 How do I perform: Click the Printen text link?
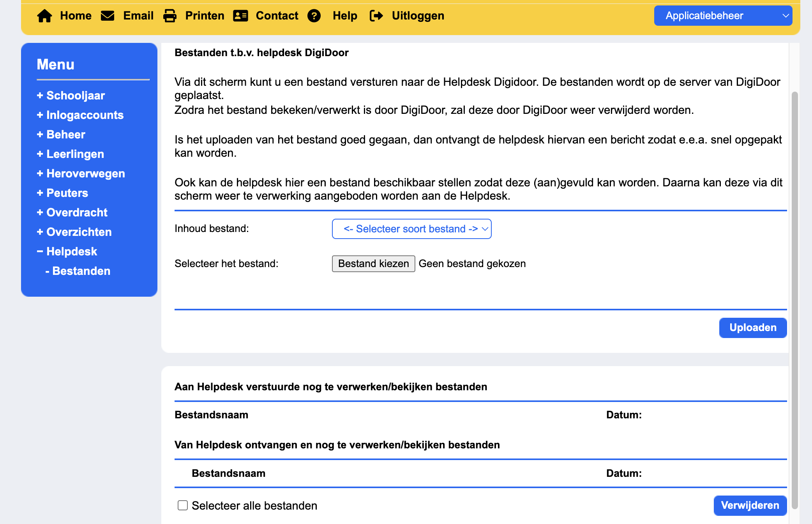[205, 16]
